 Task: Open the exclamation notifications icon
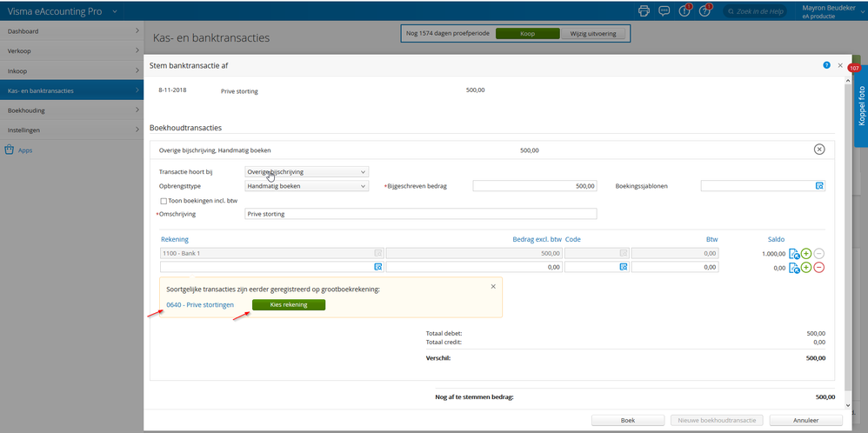click(x=684, y=11)
